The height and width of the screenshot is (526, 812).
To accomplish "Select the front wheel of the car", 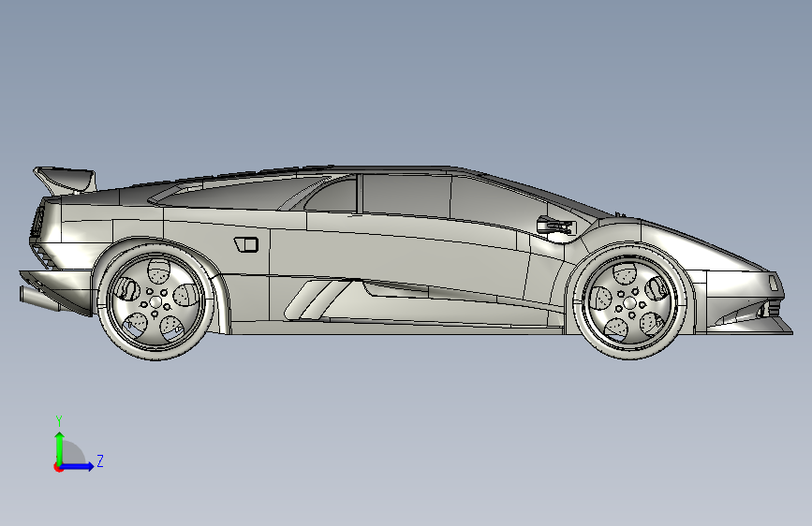I will point(630,302).
